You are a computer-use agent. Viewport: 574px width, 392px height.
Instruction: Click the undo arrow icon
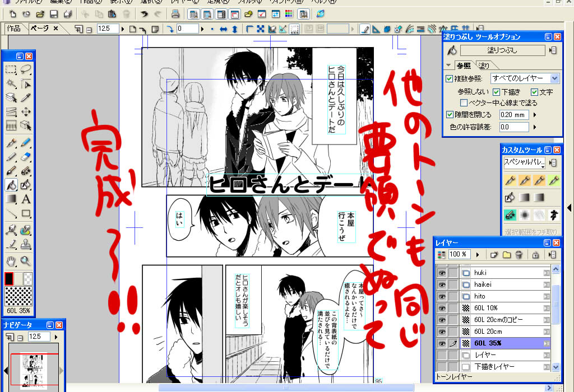144,14
